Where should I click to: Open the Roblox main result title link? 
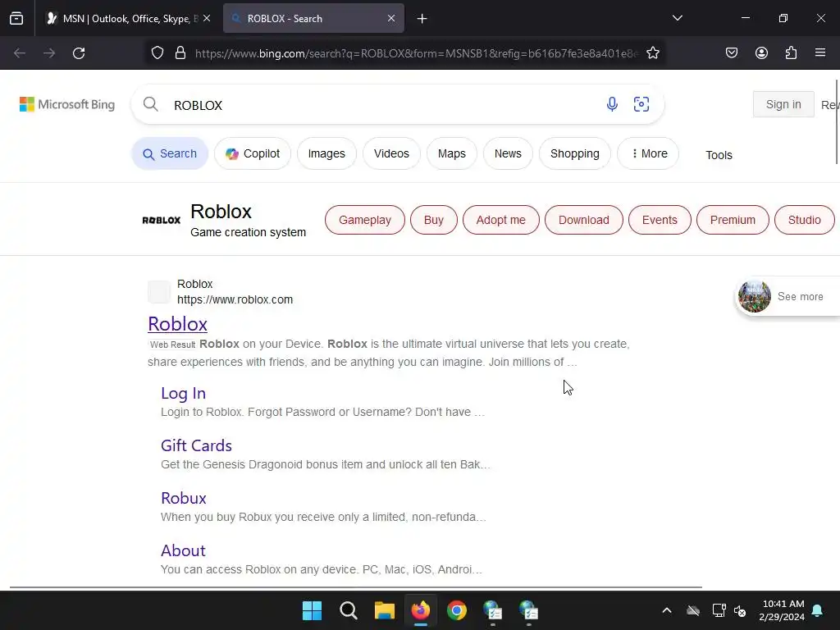click(177, 324)
